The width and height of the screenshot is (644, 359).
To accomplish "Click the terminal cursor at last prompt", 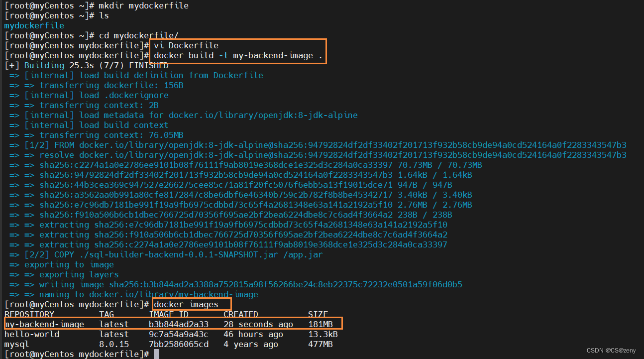I will click(156, 354).
